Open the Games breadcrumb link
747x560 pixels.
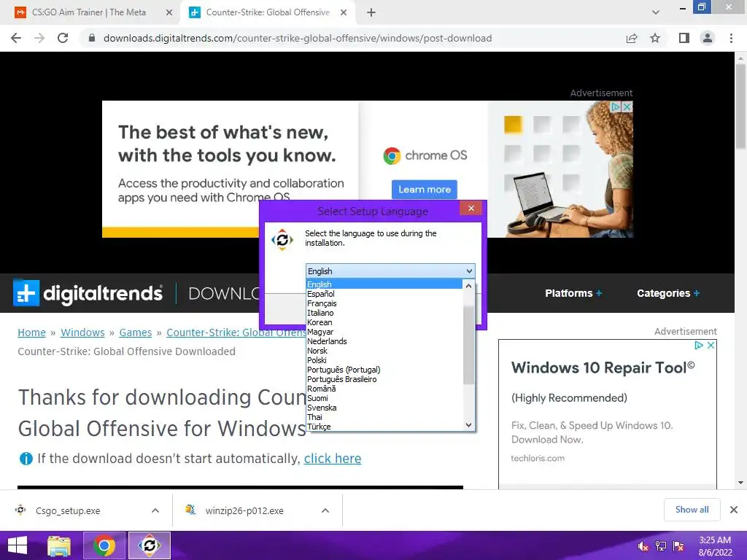click(135, 332)
